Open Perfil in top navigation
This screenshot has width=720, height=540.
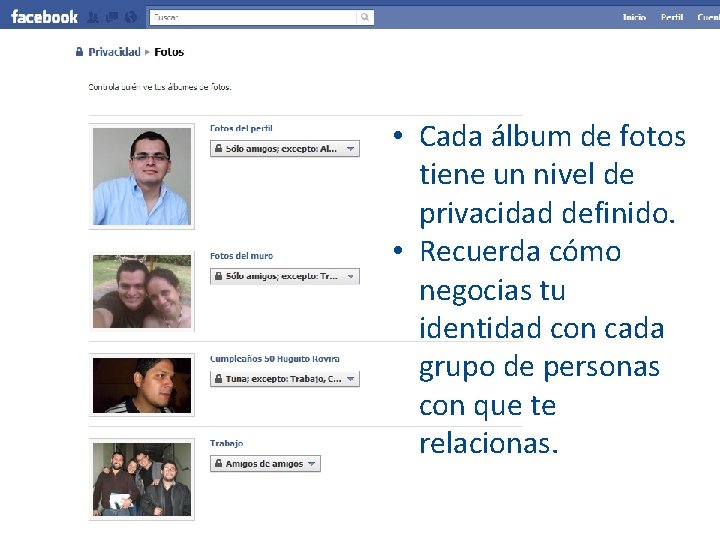672,17
